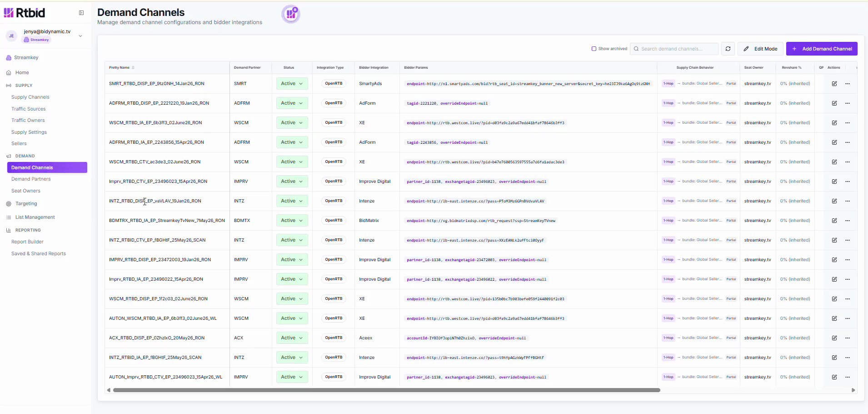The height and width of the screenshot is (414, 868).
Task: Click Partial tag in ADFRM_RTBD_DISP row
Action: (731, 103)
